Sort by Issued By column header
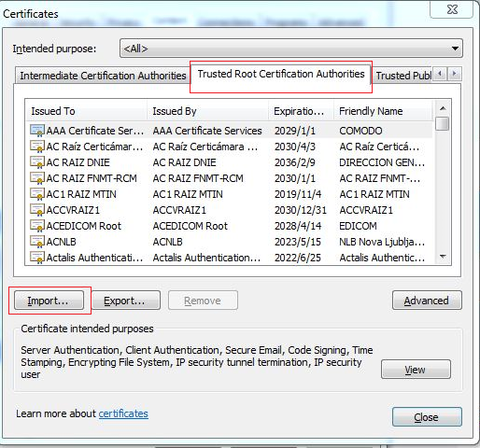 207,111
